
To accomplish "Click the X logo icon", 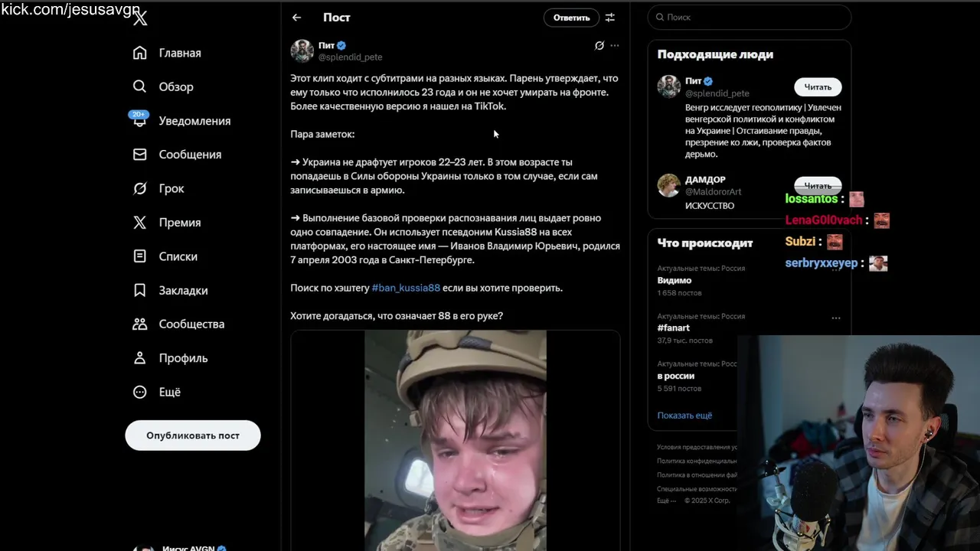I will click(140, 19).
